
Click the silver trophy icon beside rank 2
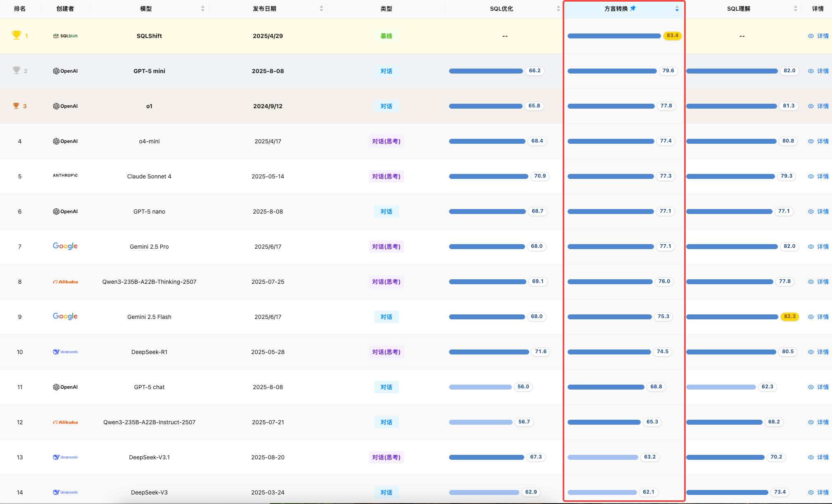[x=17, y=70]
